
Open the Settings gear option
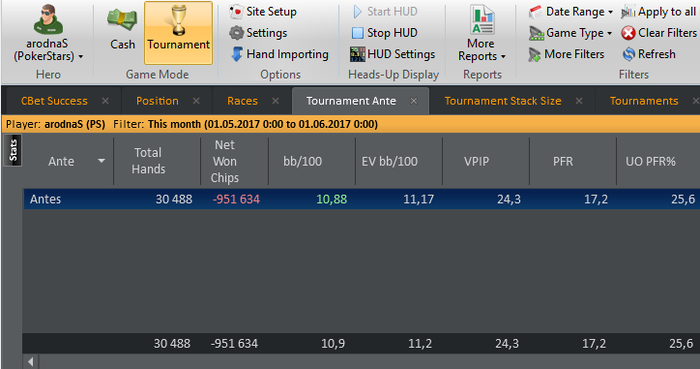coord(258,33)
